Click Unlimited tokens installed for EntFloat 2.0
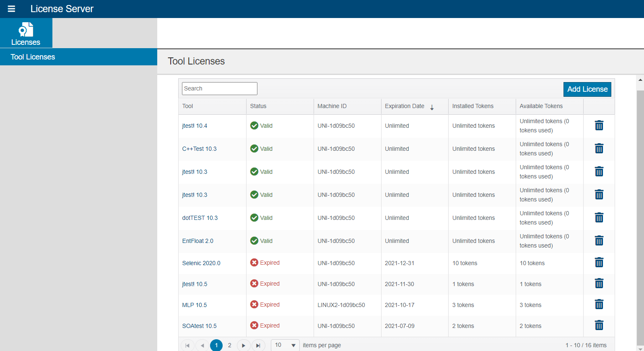Image resolution: width=644 pixels, height=351 pixels. [x=474, y=241]
